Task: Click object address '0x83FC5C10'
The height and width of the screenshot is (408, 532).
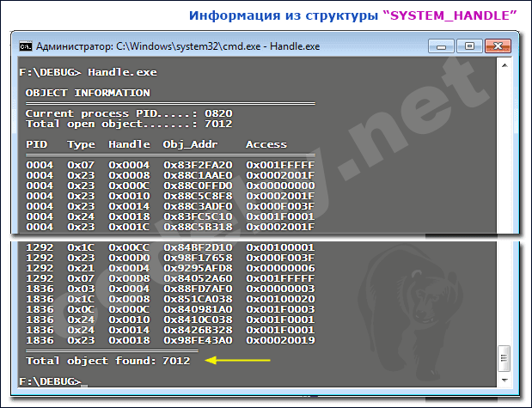Action: (199, 216)
